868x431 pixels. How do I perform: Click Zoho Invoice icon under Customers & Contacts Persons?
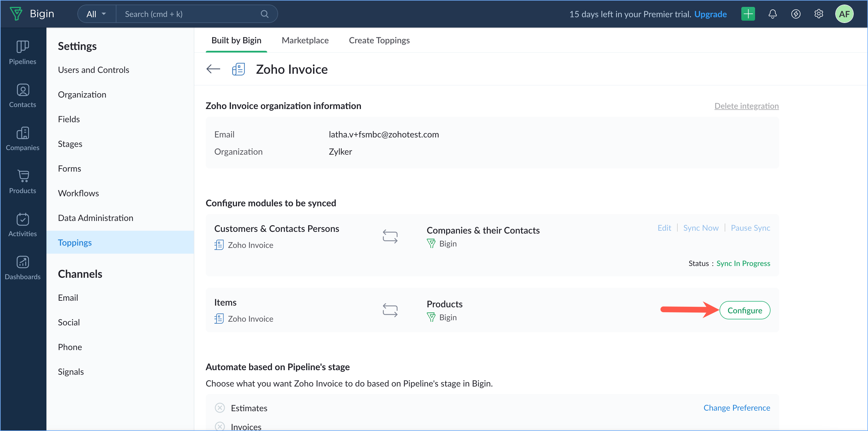pos(219,245)
